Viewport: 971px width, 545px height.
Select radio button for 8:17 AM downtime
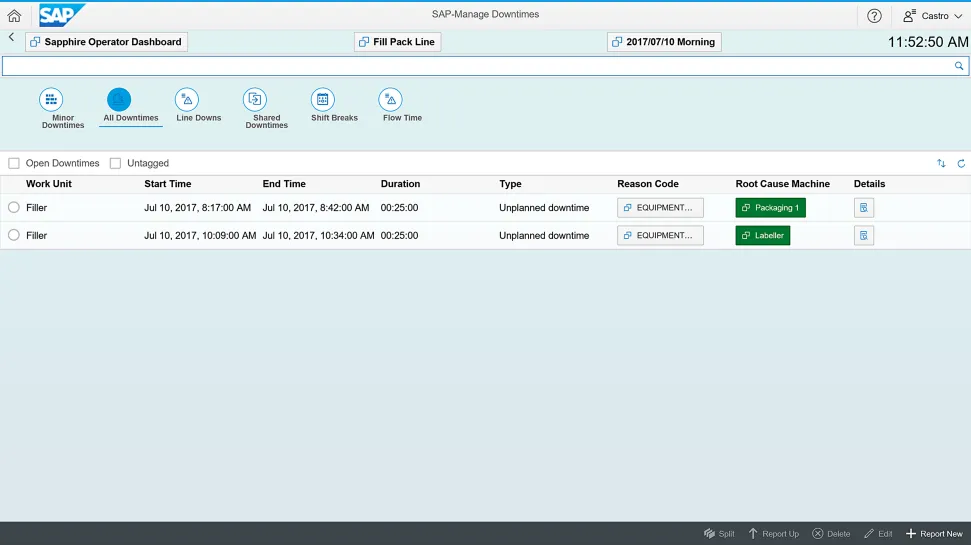(x=14, y=208)
